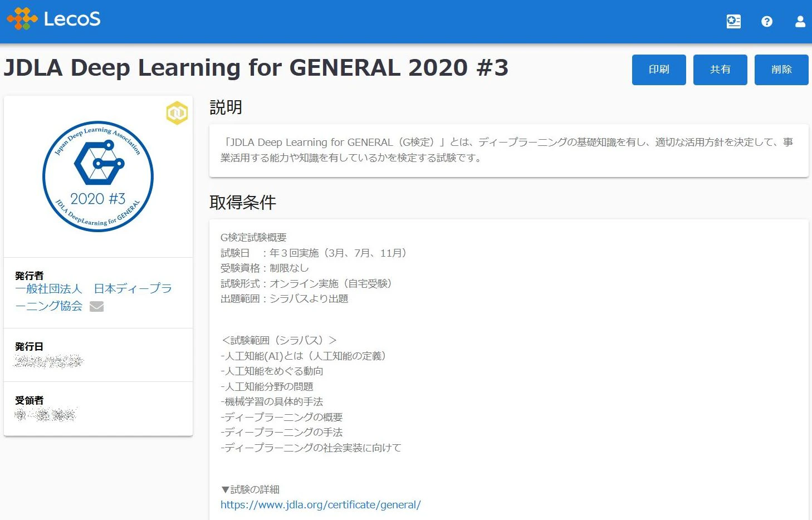Click the 人工知能(AI)とは syllabus line
Image resolution: width=812 pixels, height=520 pixels.
(305, 356)
